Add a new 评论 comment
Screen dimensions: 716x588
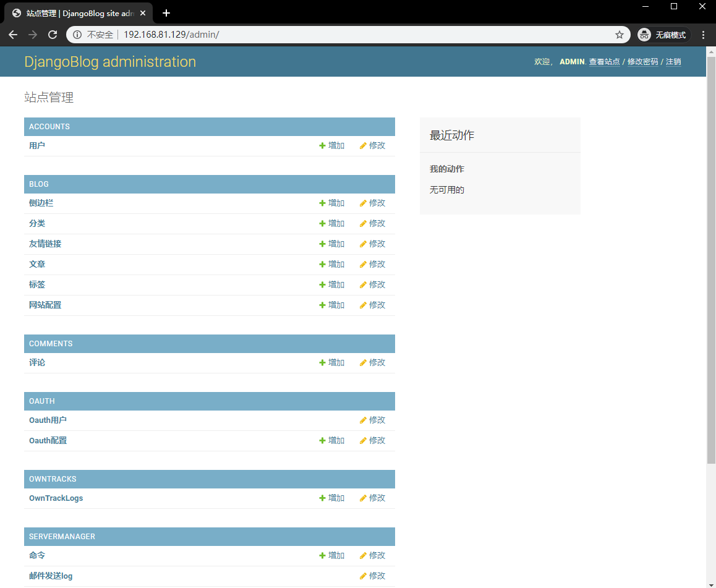(331, 362)
